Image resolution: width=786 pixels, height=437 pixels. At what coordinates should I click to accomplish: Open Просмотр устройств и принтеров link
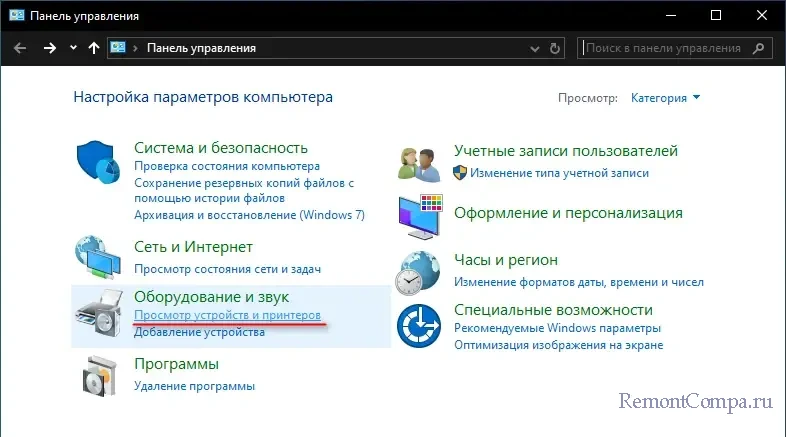(227, 315)
